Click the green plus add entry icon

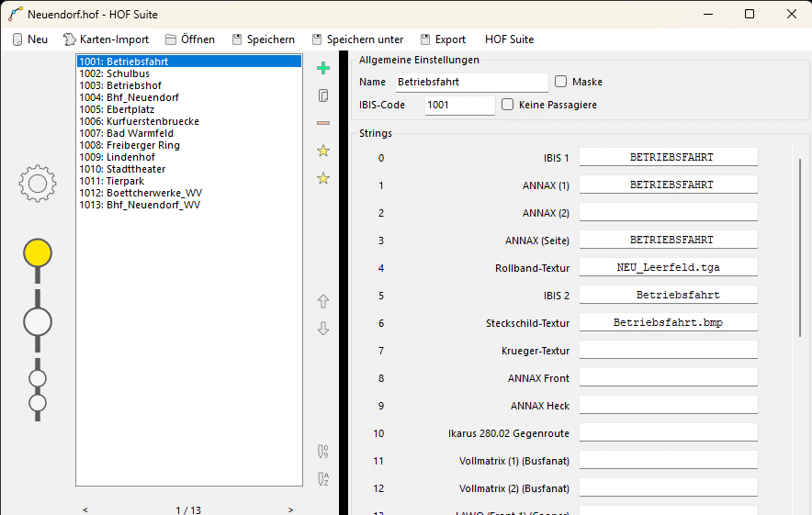click(x=323, y=68)
